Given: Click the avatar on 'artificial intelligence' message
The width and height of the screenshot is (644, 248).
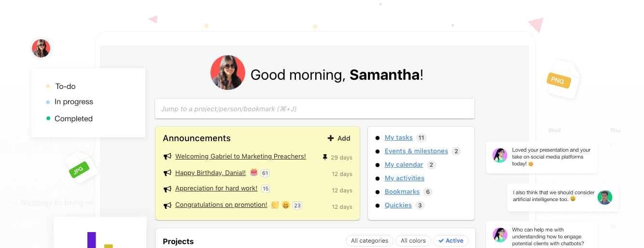Looking at the screenshot, I should [605, 197].
